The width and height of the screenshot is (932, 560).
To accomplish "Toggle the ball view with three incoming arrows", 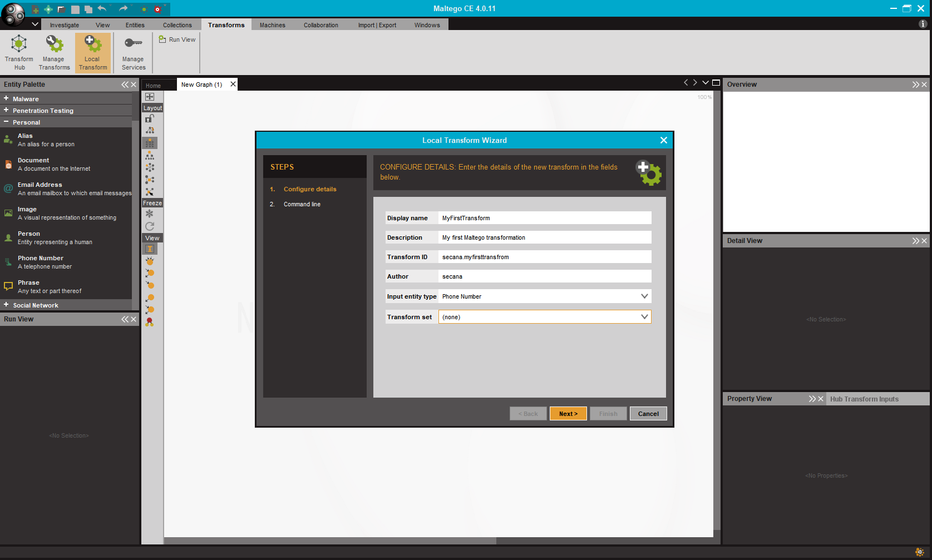I will [150, 261].
